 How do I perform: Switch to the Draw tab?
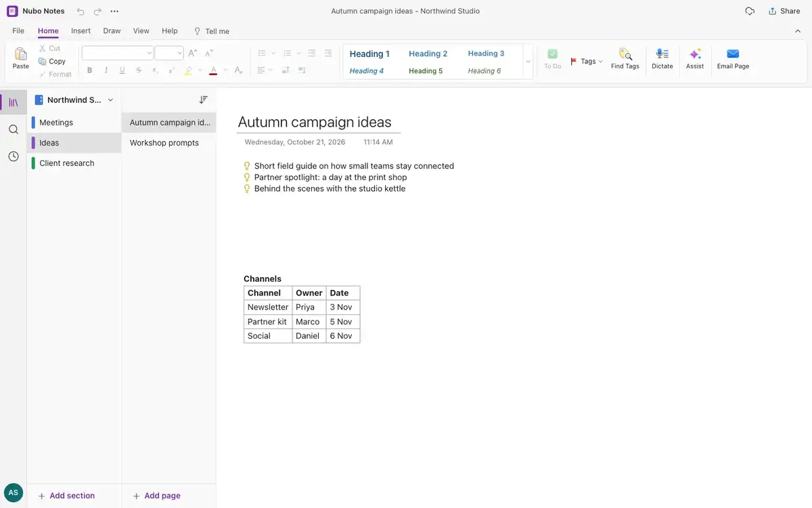pos(112,30)
